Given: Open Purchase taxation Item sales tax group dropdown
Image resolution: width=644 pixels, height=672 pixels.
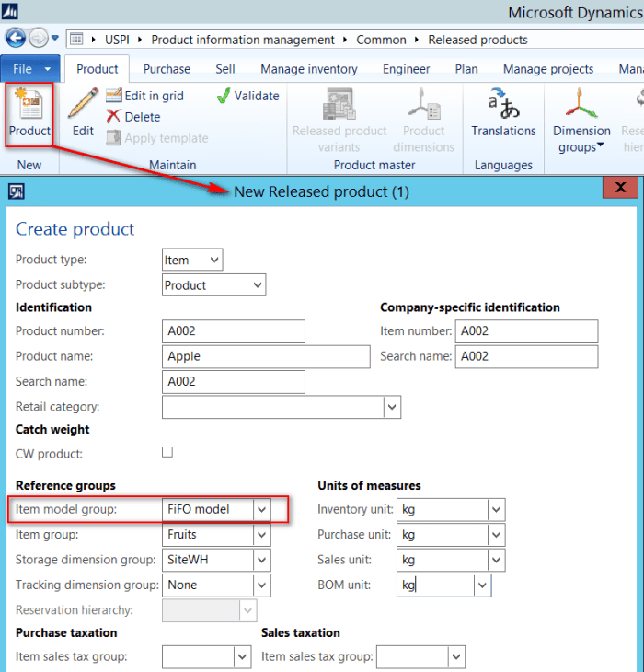Looking at the screenshot, I should pos(242,657).
